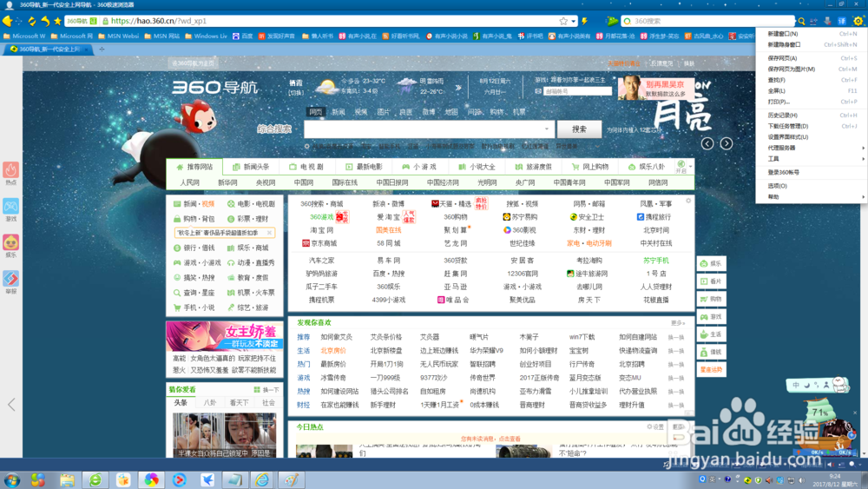Click the 北京房价 link
This screenshot has height=489, width=868.
(333, 351)
